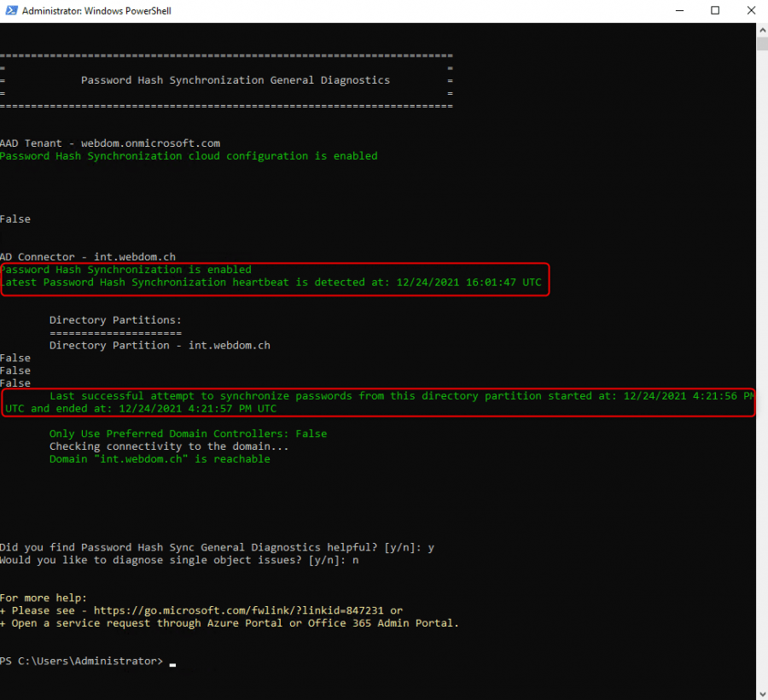Click the maximize button

715,10
